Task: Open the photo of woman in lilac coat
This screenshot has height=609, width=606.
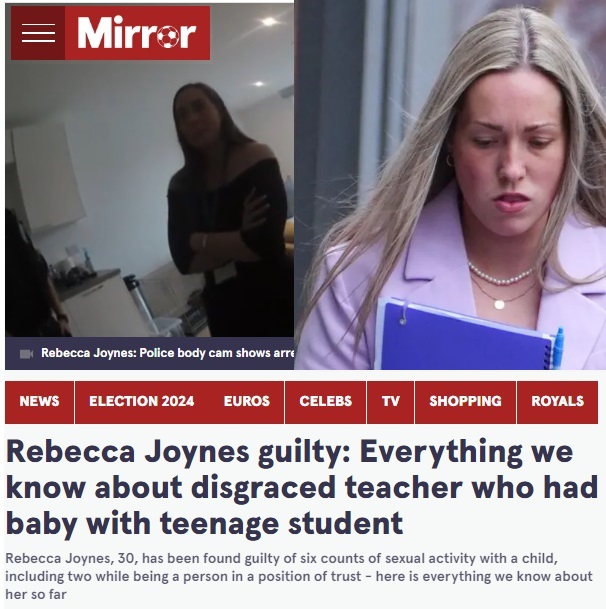Action: click(x=450, y=184)
